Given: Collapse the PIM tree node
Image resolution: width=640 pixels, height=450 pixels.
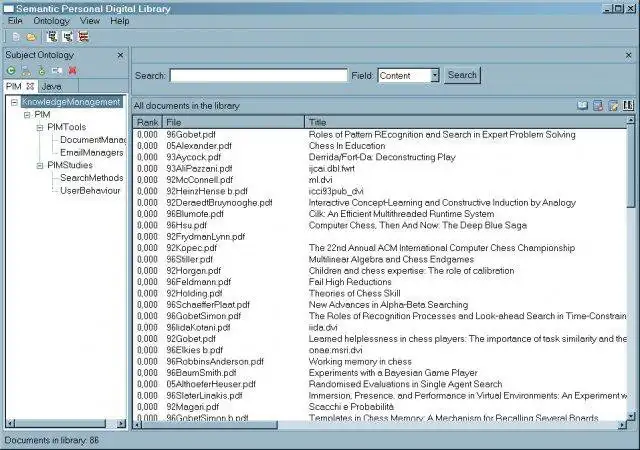Looking at the screenshot, I should [27, 115].
